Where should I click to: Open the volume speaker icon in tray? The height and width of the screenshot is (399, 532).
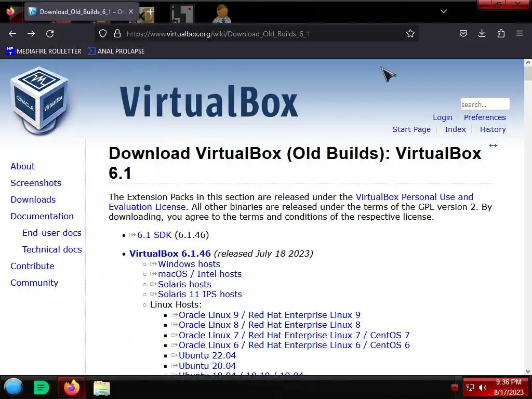point(483,388)
